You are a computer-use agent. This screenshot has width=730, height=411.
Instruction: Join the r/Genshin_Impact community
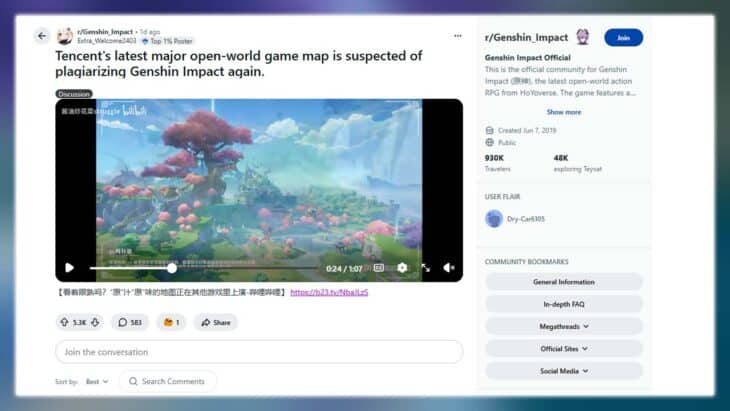[x=623, y=37]
